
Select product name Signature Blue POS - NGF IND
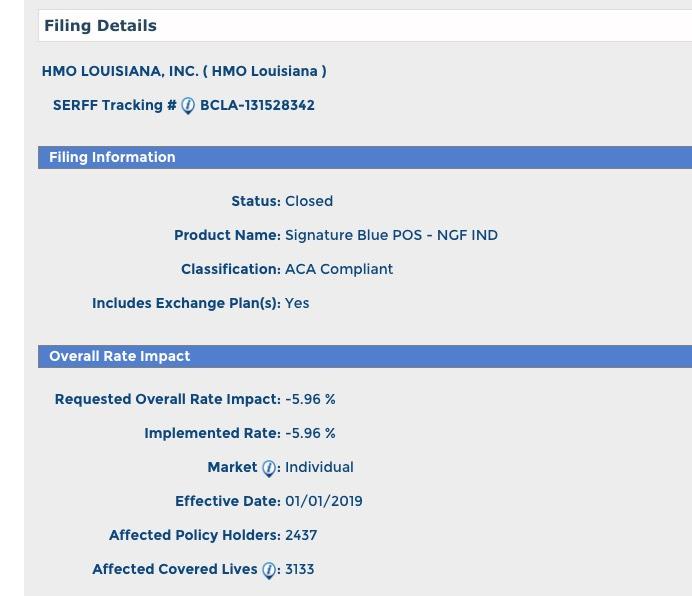391,235
